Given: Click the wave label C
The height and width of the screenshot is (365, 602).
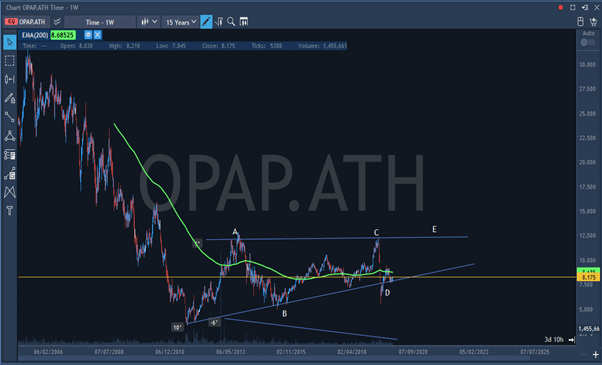Looking at the screenshot, I should (x=376, y=232).
